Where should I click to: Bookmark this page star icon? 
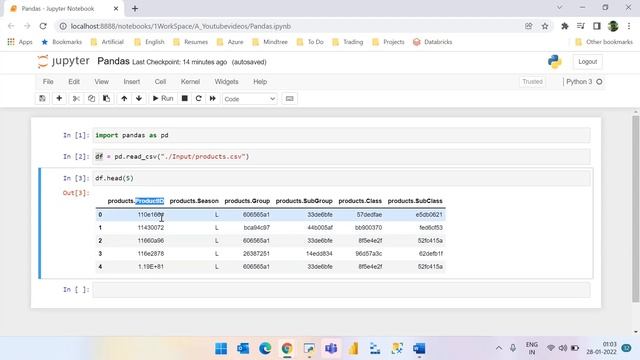point(545,26)
